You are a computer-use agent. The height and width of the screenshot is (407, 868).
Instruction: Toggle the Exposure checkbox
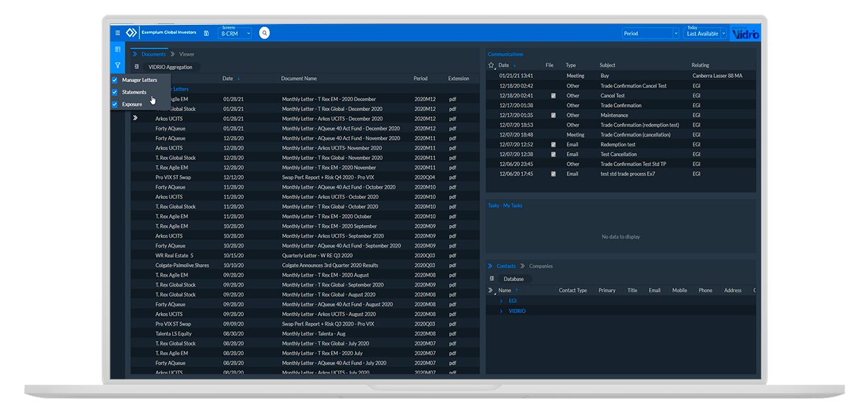(x=115, y=104)
